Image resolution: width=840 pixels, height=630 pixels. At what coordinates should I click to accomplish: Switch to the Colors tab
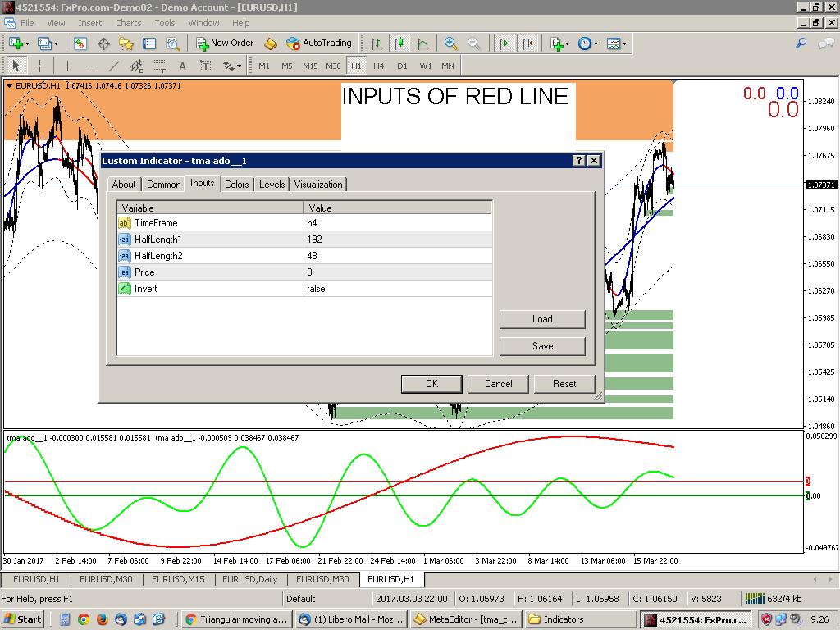coord(236,185)
